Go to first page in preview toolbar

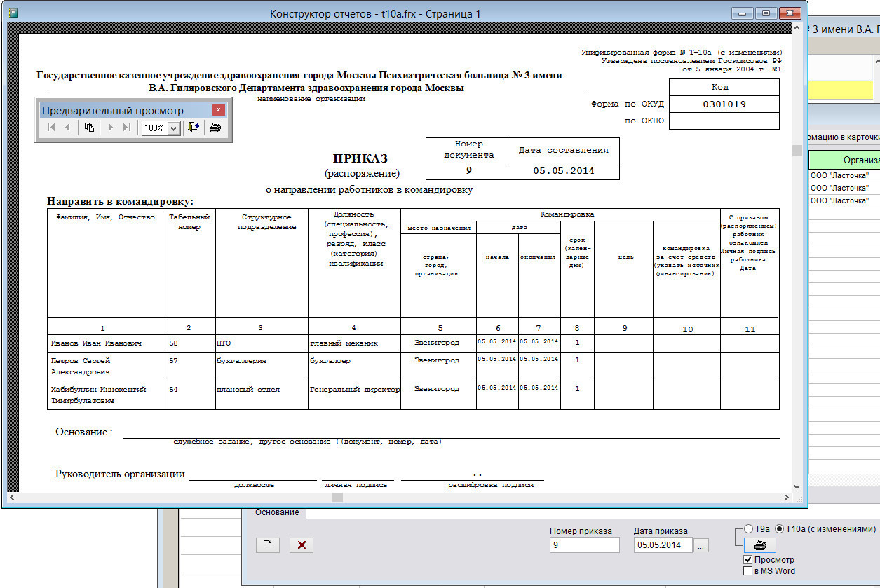[50, 128]
